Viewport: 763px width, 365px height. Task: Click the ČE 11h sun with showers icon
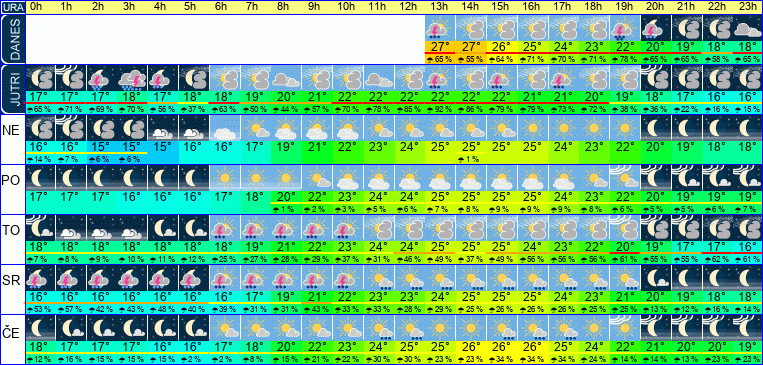coord(379,328)
